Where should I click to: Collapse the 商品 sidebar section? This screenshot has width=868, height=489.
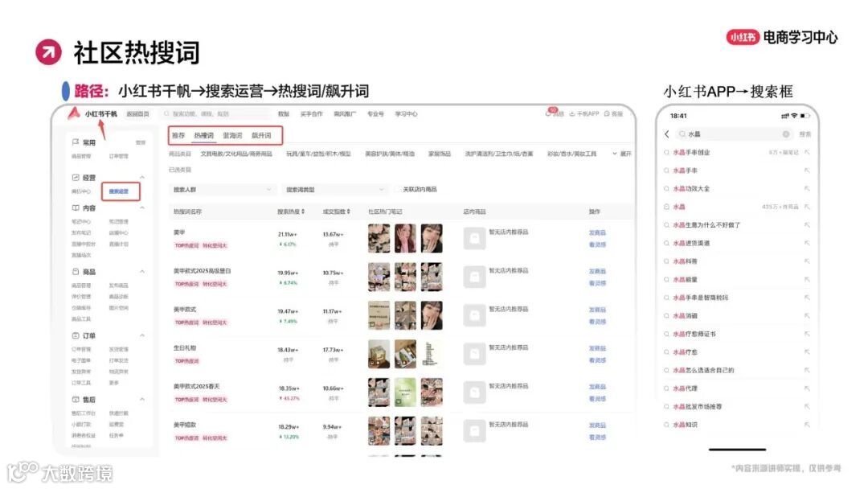(142, 272)
